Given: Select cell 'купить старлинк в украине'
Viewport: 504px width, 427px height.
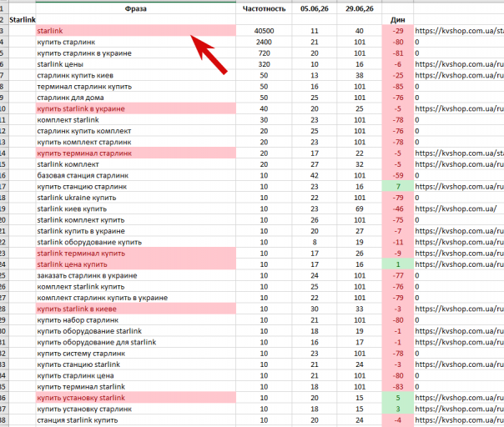Looking at the screenshot, I should point(136,53).
